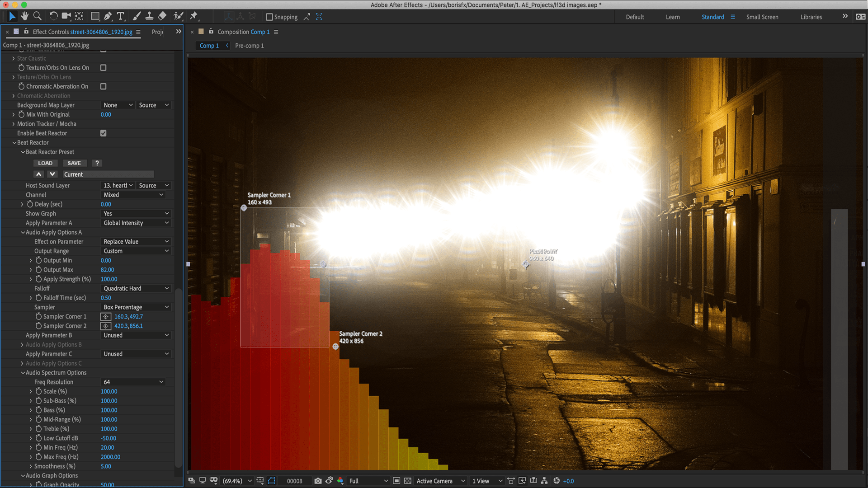Switch to Pre-comp 1 tab

tap(249, 45)
